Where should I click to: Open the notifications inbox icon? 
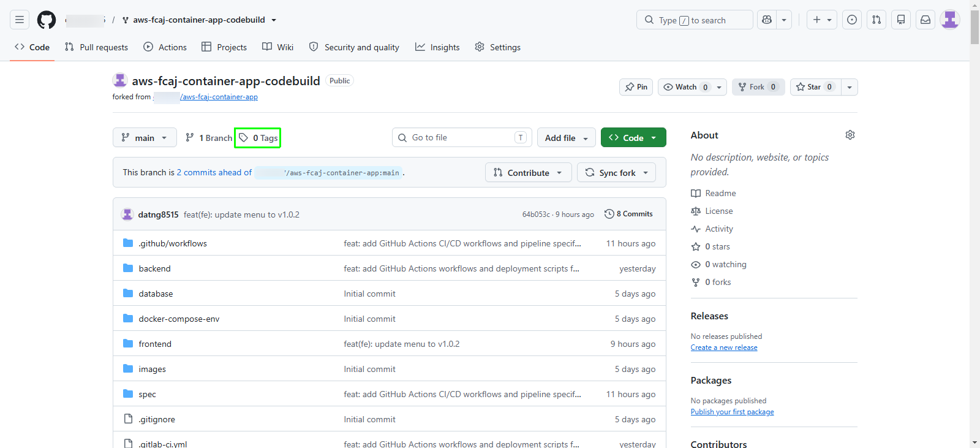[x=925, y=20]
